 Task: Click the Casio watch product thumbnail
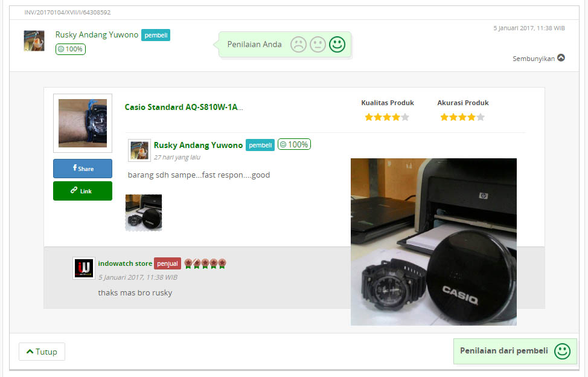(83, 123)
